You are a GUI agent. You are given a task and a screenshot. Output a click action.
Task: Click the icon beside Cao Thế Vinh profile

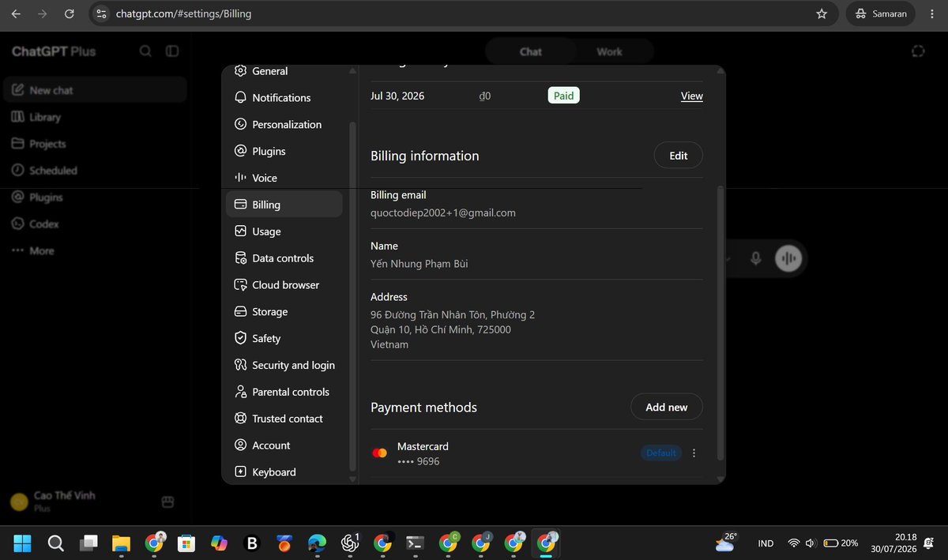pos(167,502)
